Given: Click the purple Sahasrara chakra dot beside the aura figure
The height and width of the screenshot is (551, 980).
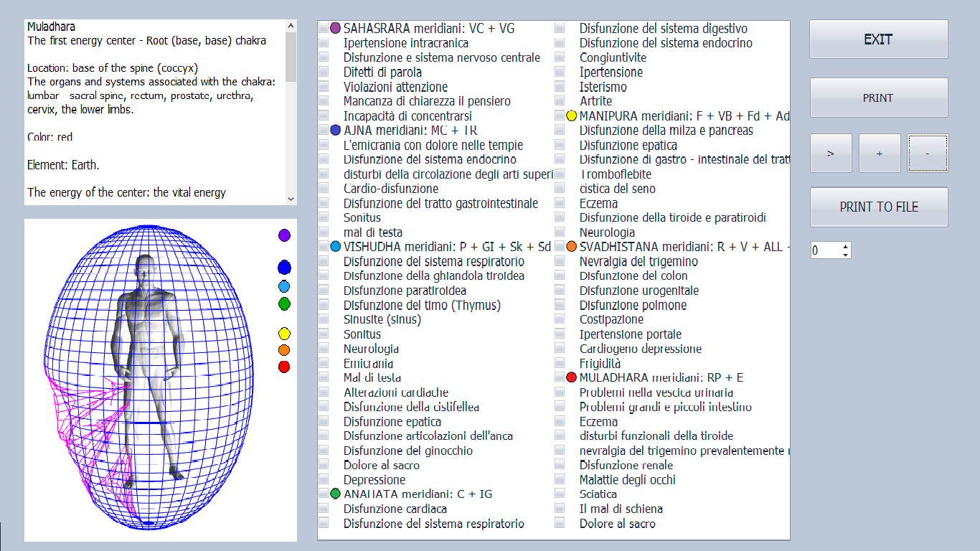Looking at the screenshot, I should click(x=284, y=235).
